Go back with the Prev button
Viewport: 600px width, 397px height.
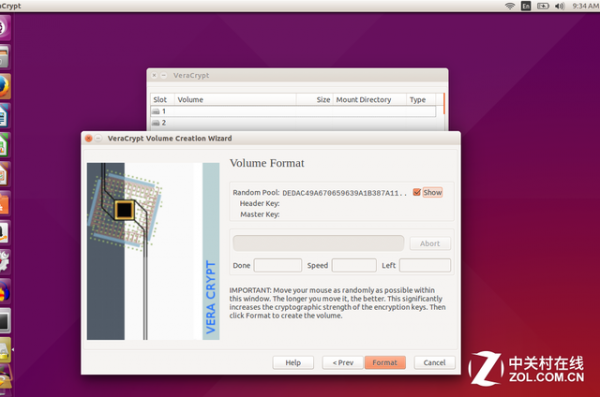click(343, 363)
